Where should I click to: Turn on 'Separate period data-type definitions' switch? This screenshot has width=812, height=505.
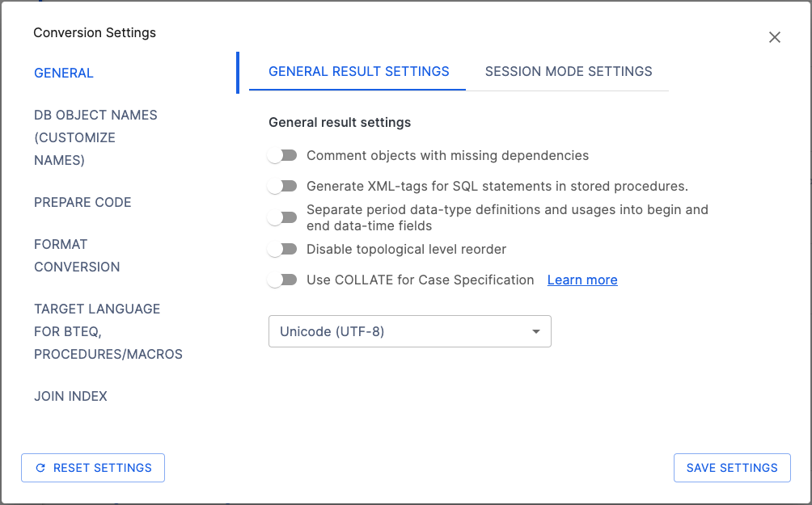tap(282, 217)
